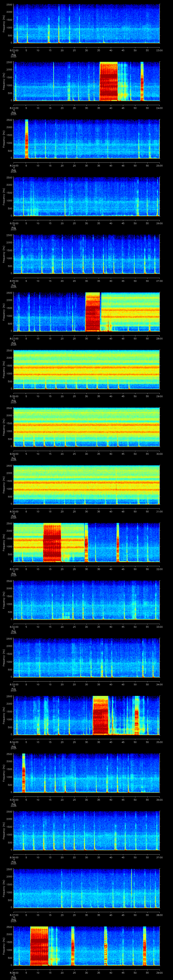The image size is (173, 980).
Task: Open the 8:32 spectrogram panel
Action: pyautogui.click(x=87, y=600)
